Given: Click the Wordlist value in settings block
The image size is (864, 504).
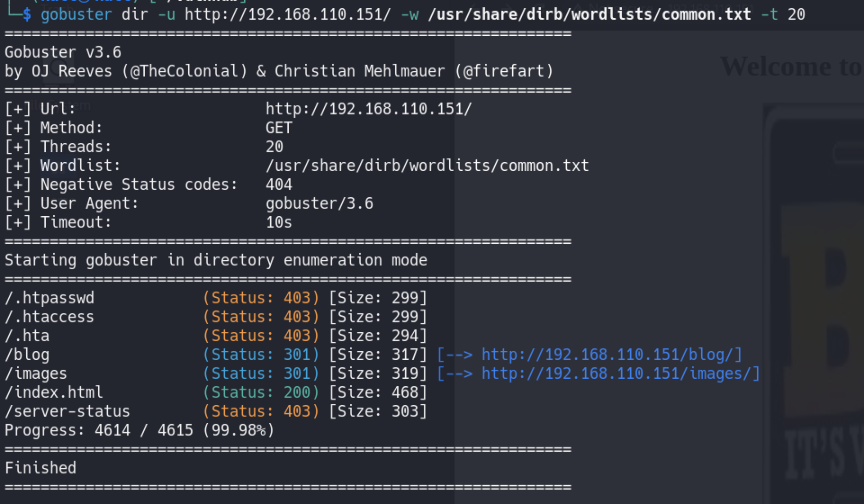Looking at the screenshot, I should coord(427,166).
